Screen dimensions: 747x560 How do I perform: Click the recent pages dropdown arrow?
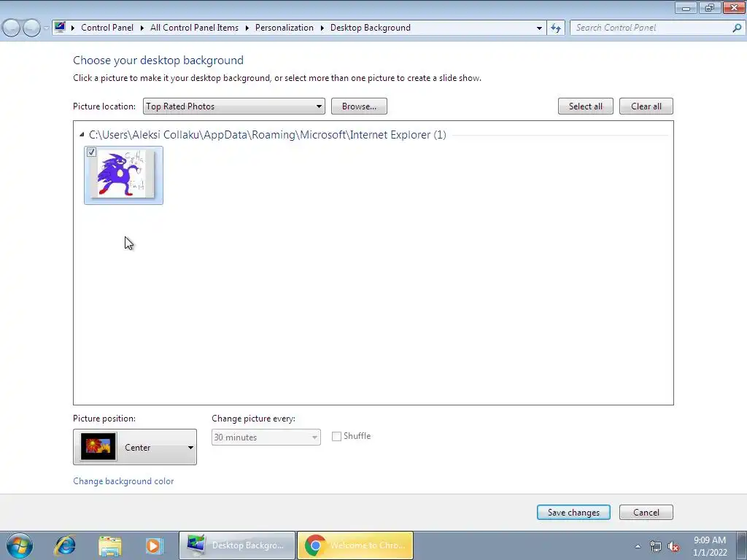46,28
